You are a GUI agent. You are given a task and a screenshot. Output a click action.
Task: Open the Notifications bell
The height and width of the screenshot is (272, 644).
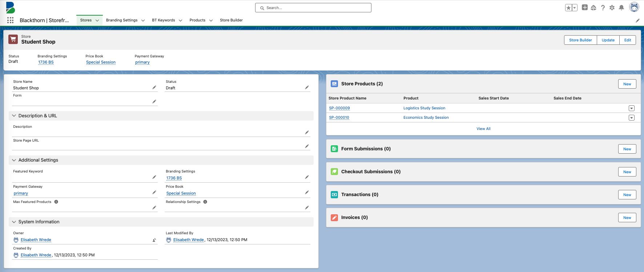pos(621,8)
